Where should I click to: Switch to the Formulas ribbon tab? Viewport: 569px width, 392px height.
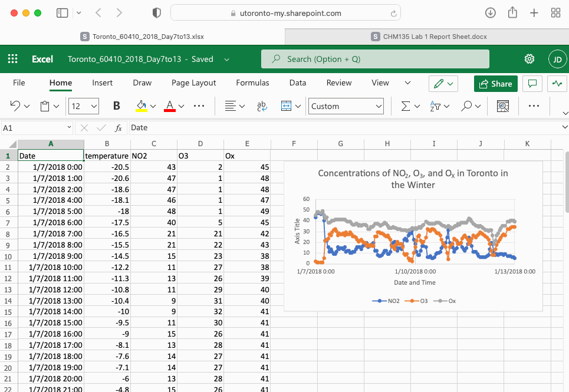pyautogui.click(x=252, y=83)
